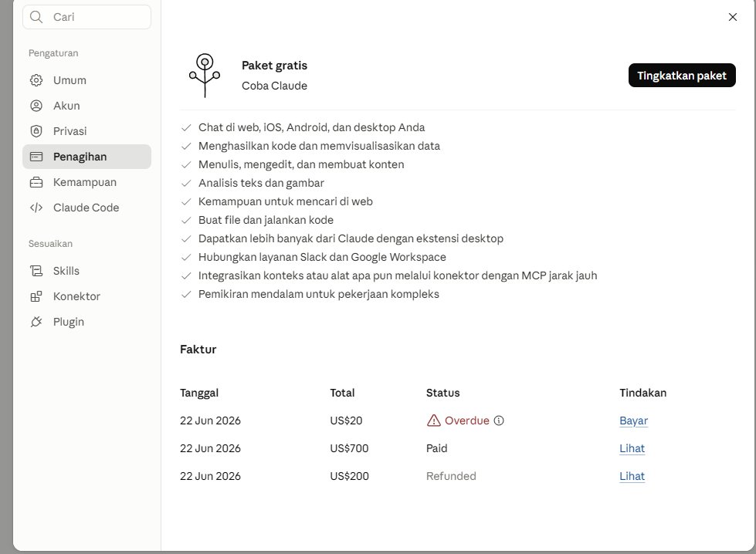Click the Paket gratis title
The height and width of the screenshot is (554, 756).
tap(274, 66)
